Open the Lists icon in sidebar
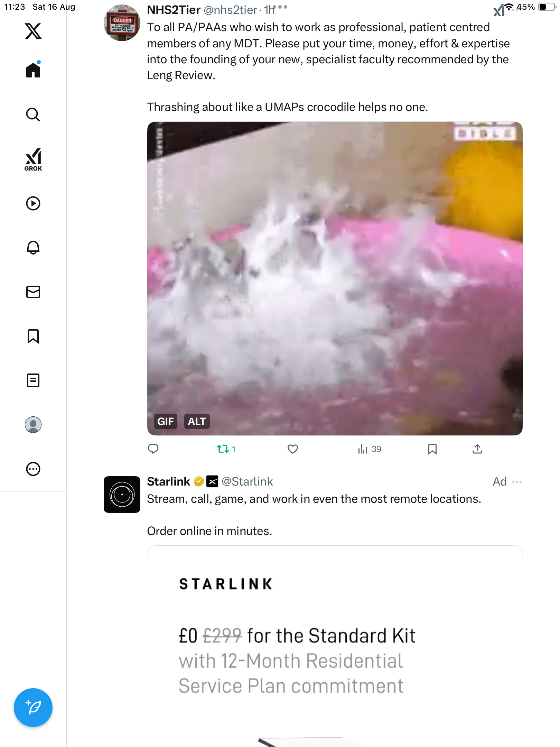 pos(33,380)
